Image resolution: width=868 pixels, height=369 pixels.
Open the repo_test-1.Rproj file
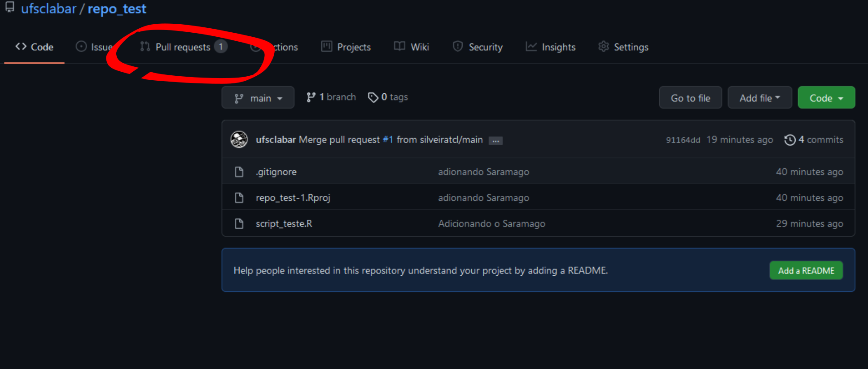tap(293, 198)
